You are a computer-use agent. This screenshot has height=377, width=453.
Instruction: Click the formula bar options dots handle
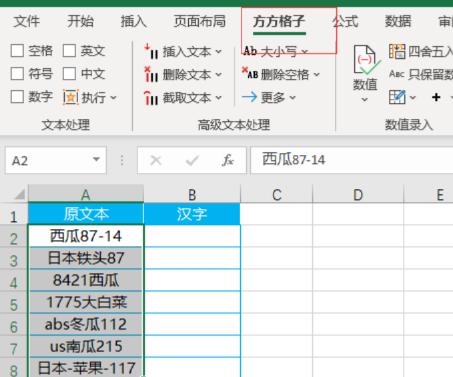[x=122, y=161]
